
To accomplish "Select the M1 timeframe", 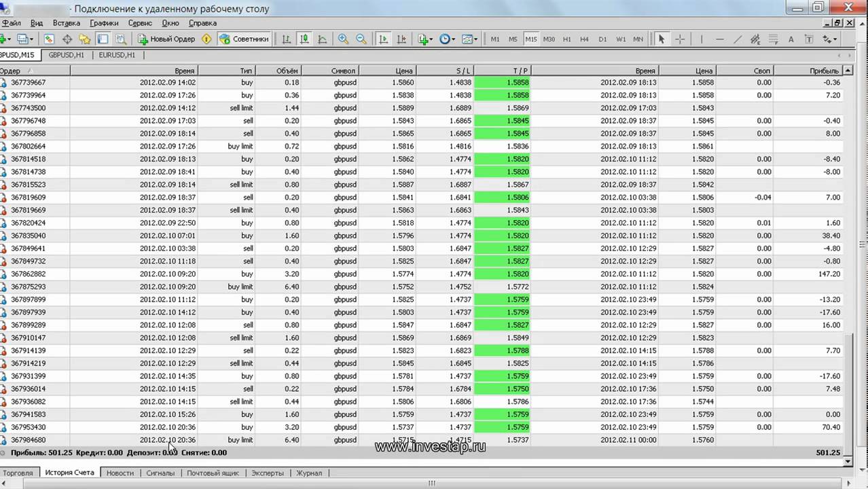I will pyautogui.click(x=495, y=39).
